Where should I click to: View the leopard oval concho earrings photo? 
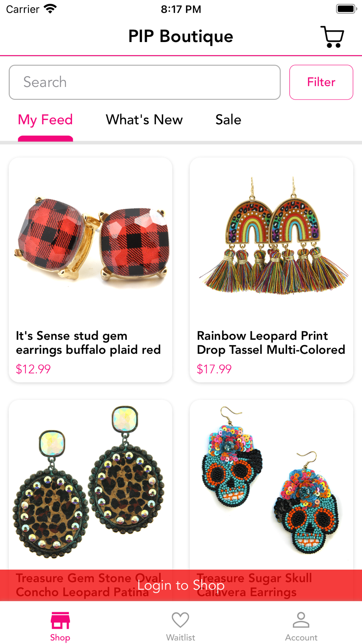point(89,482)
